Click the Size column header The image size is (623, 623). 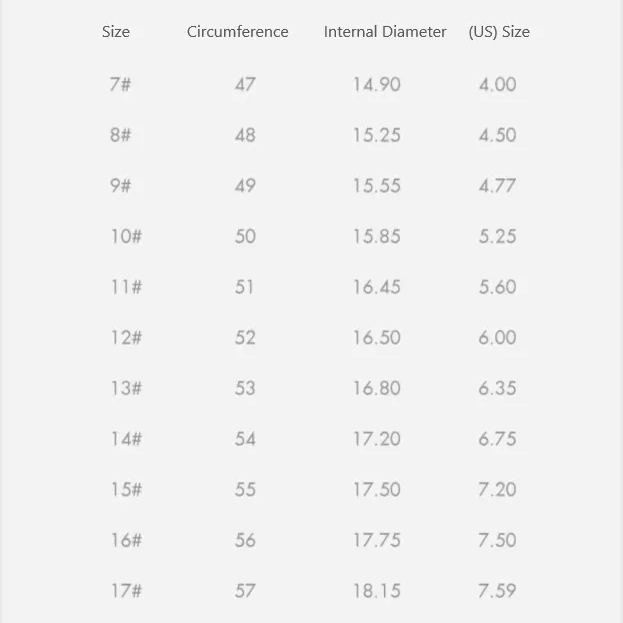[116, 32]
